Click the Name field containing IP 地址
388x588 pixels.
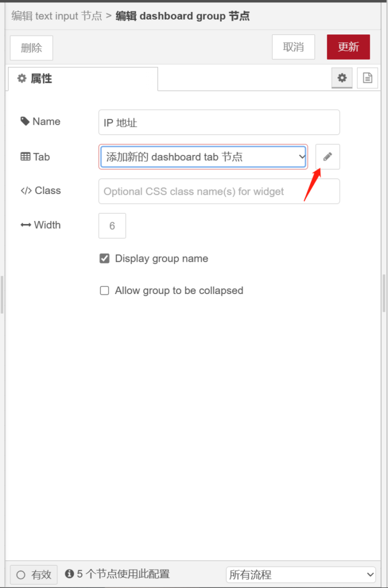[219, 122]
